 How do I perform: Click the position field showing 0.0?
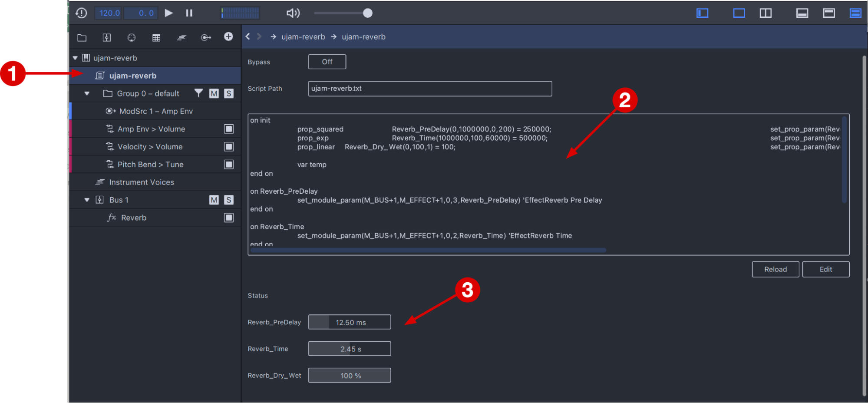coord(142,13)
